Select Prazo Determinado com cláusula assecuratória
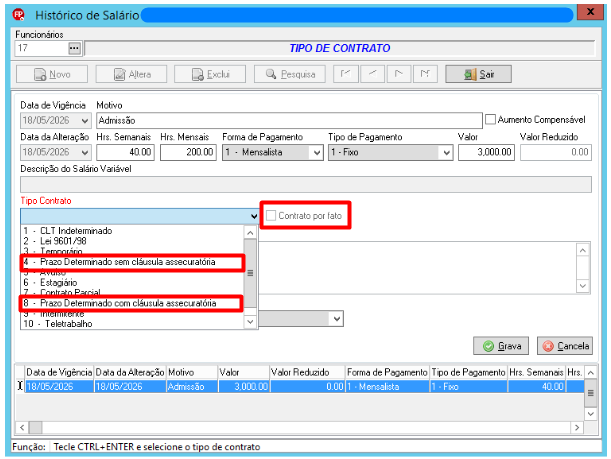 pyautogui.click(x=132, y=303)
